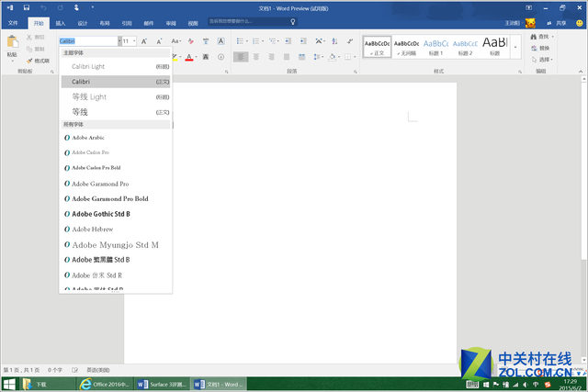Click the Redo icon in the title bar
The height and width of the screenshot is (392, 588).
(x=60, y=8)
